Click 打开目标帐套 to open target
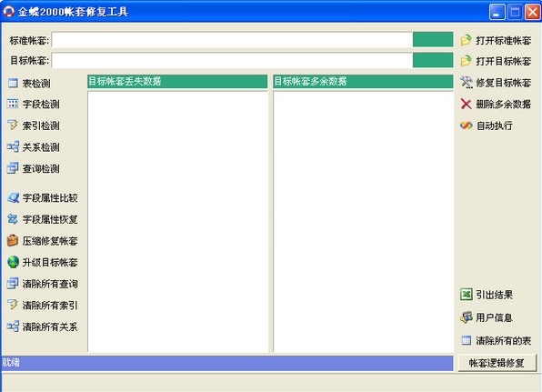The image size is (542, 392). click(x=496, y=61)
